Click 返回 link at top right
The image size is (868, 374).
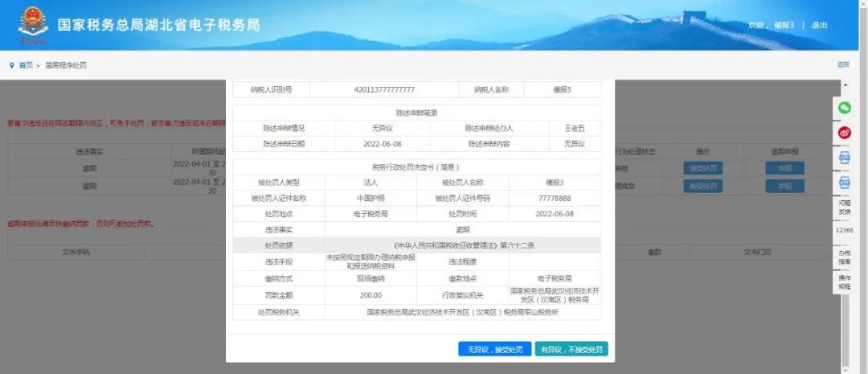(842, 65)
